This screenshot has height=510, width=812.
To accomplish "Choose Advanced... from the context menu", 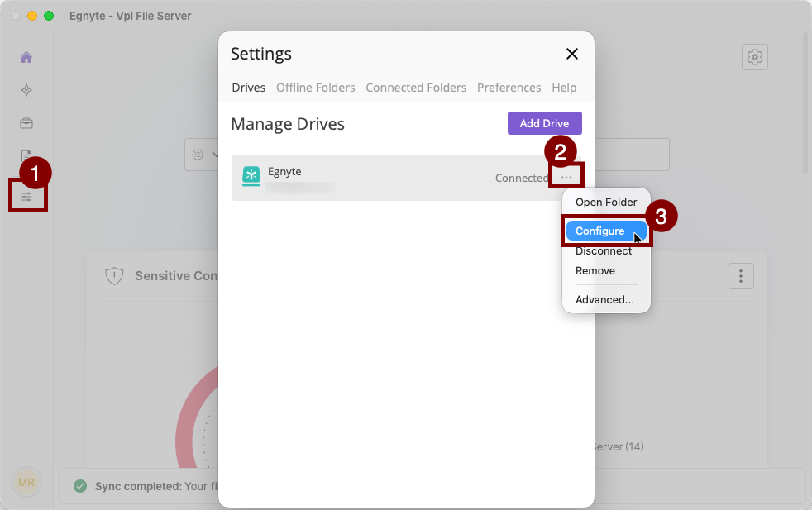I will click(x=606, y=300).
